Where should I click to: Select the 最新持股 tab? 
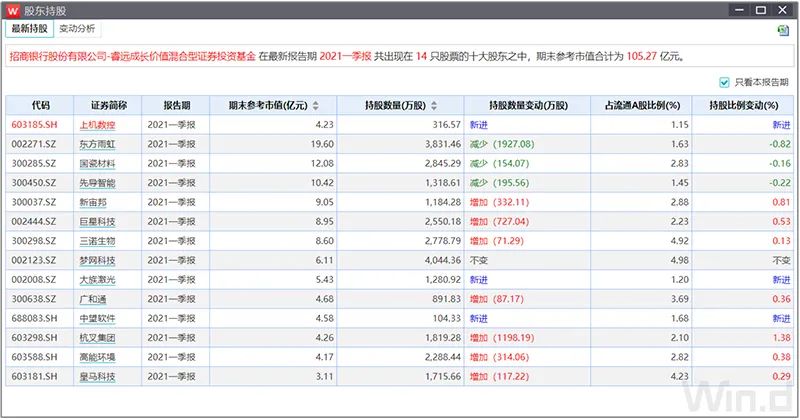point(30,29)
